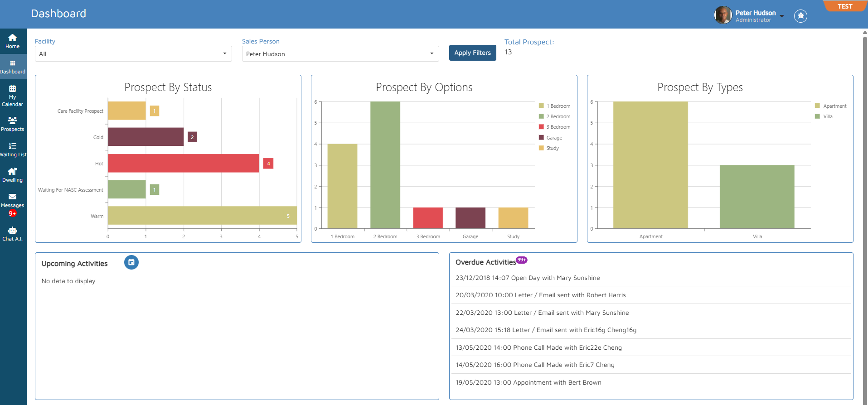Screen dimensions: 868x405
Task: Click the Hot status bar
Action: [184, 163]
